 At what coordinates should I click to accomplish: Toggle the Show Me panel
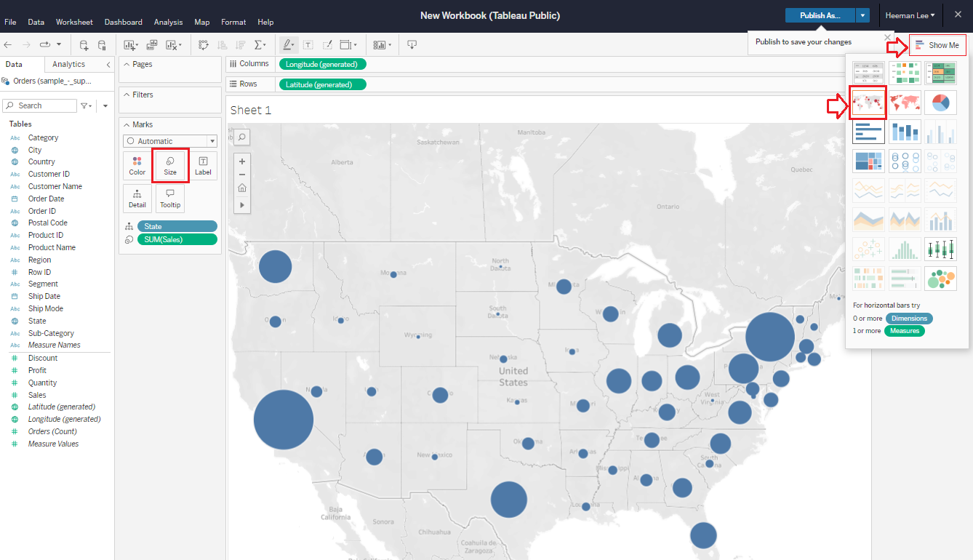click(x=937, y=45)
